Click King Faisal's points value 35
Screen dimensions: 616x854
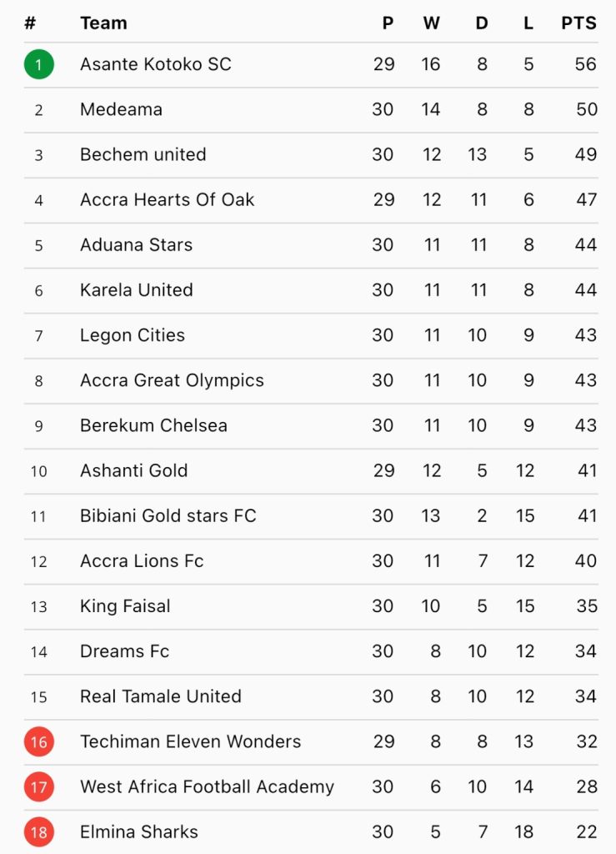coord(587,606)
